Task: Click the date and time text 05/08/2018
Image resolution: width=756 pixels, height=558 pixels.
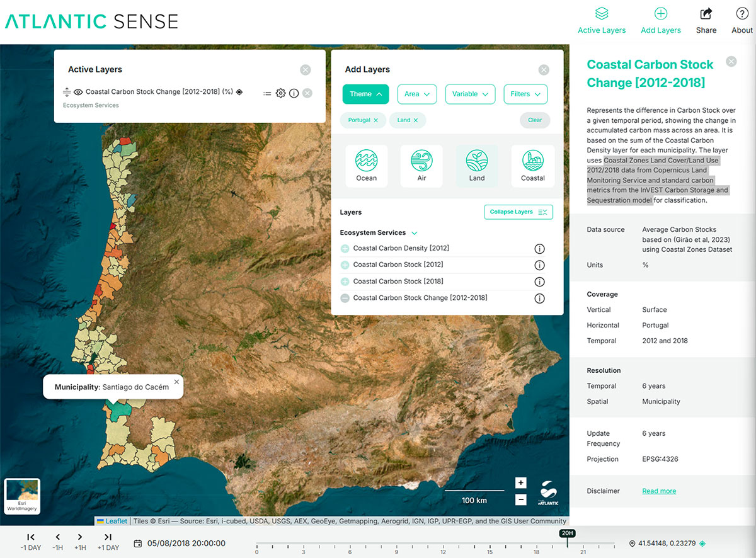Action: click(x=186, y=544)
